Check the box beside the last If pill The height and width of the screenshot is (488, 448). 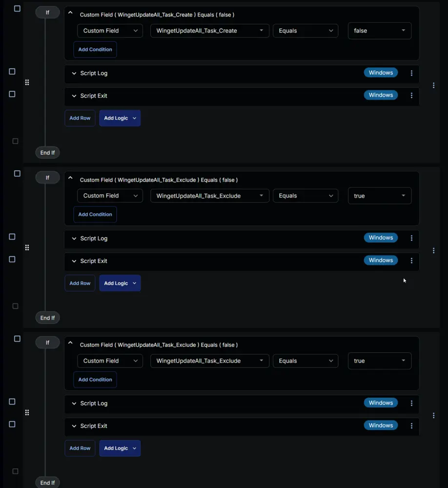click(x=18, y=339)
